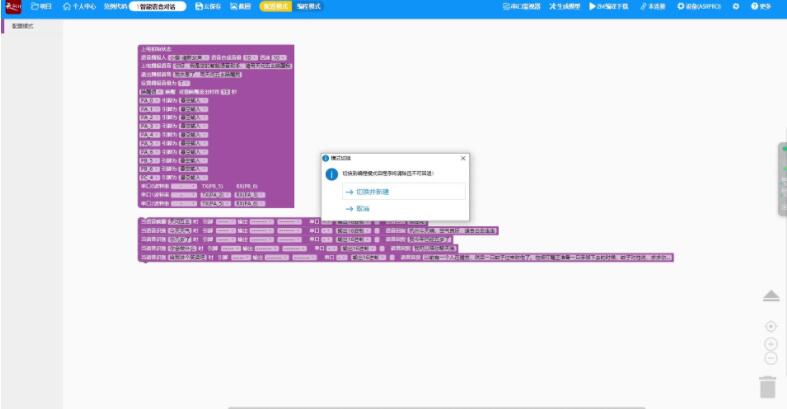This screenshot has width=787, height=409.
Task: Open the PC_4 pin name dropdown
Action: click(x=150, y=178)
